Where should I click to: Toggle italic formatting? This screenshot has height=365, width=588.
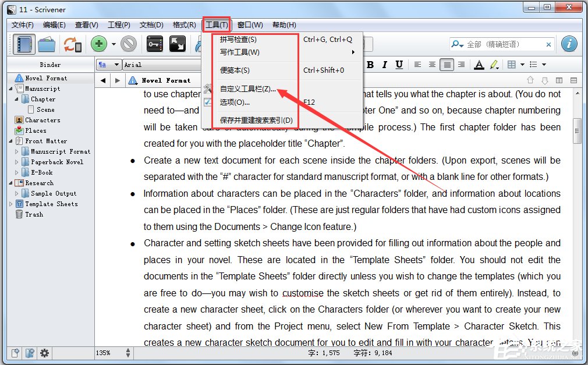point(384,65)
